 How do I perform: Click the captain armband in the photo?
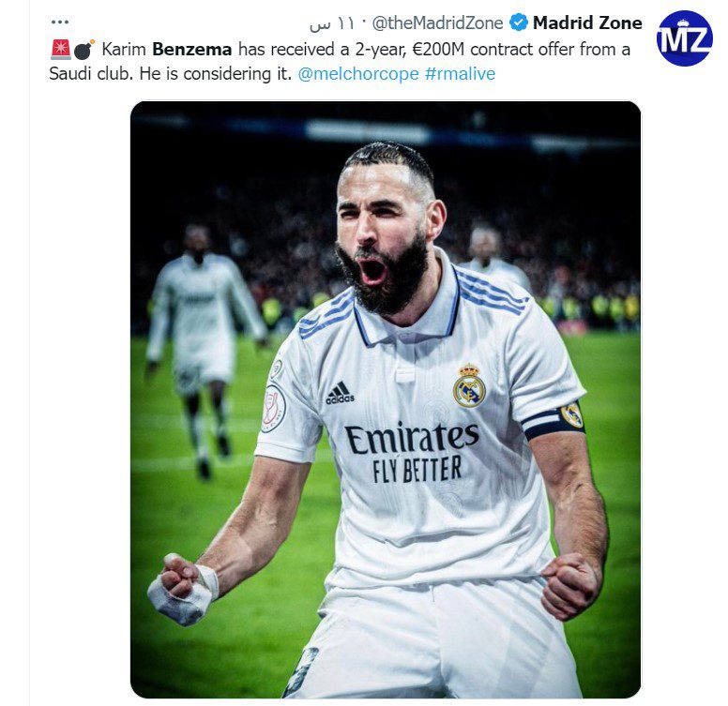tap(554, 421)
